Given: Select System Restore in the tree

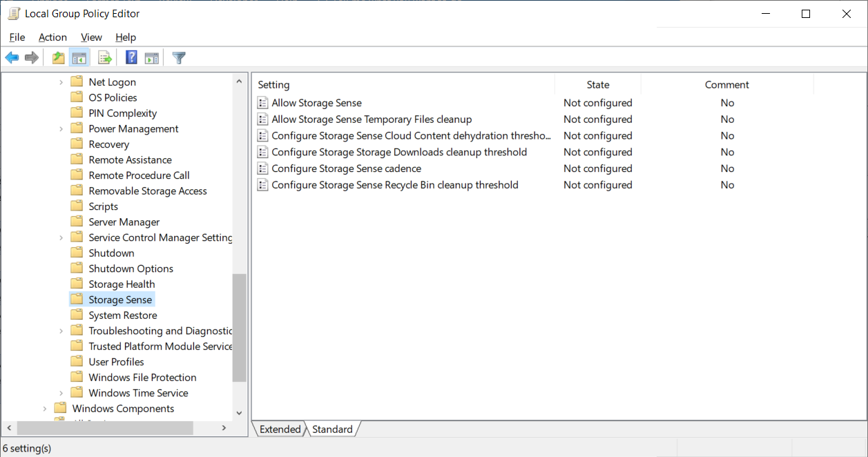Looking at the screenshot, I should click(123, 315).
